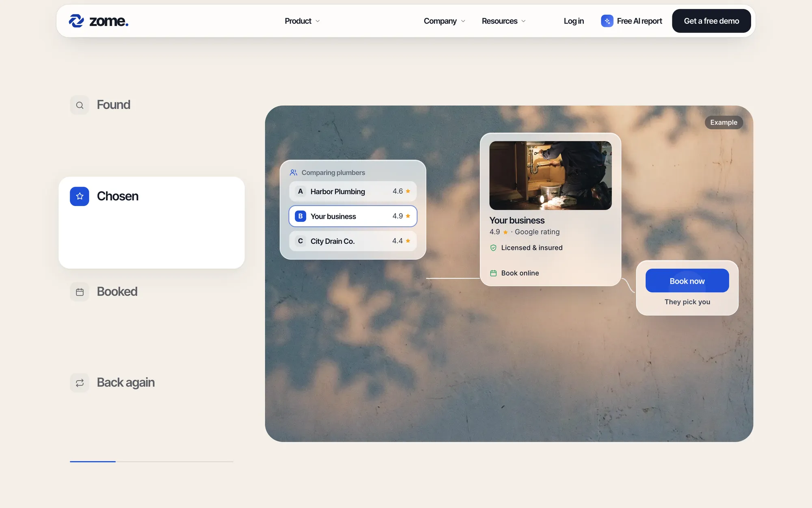Click the star beside Harbor Plumbing 4.6
The height and width of the screenshot is (508, 812).
click(x=408, y=191)
